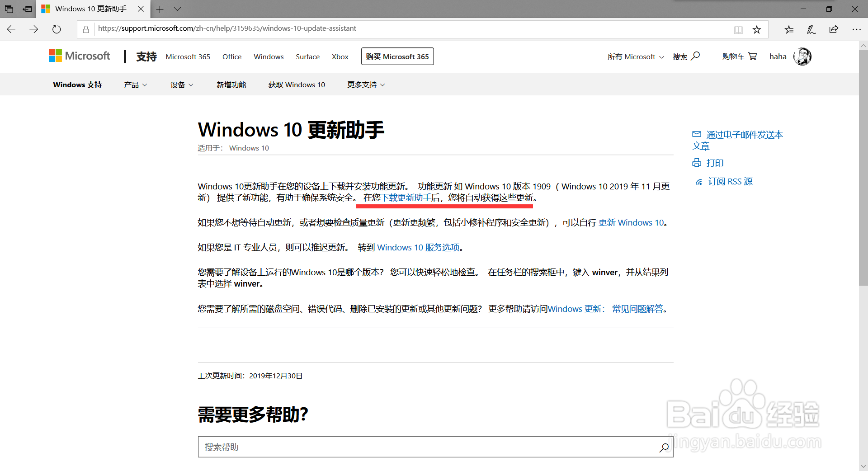868x471 pixels.
Task: Click the URL address bar
Action: pos(411,28)
